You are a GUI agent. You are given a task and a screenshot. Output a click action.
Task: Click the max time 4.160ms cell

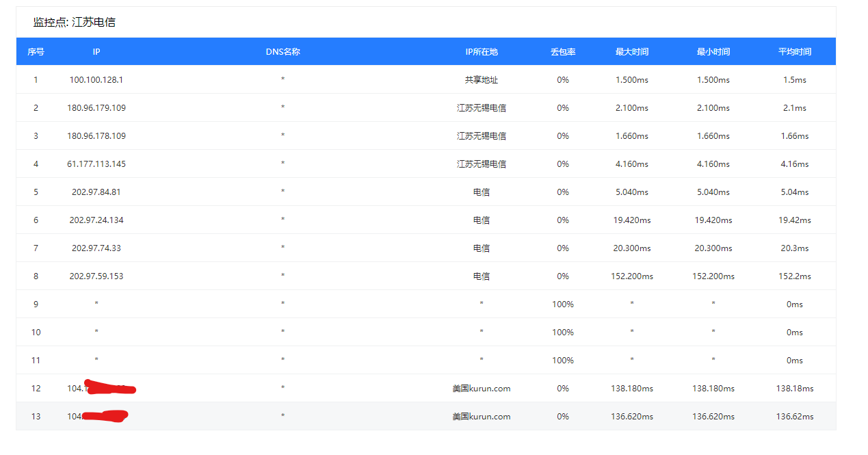(632, 164)
